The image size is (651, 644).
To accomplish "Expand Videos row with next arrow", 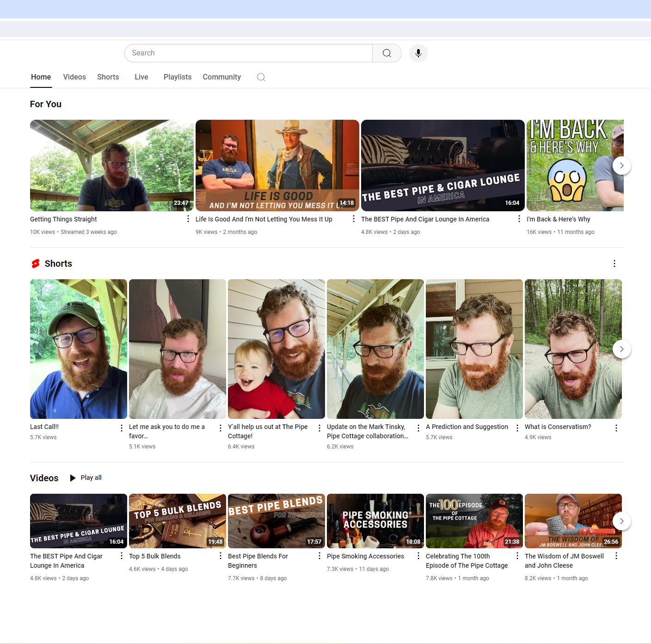I will (622, 521).
